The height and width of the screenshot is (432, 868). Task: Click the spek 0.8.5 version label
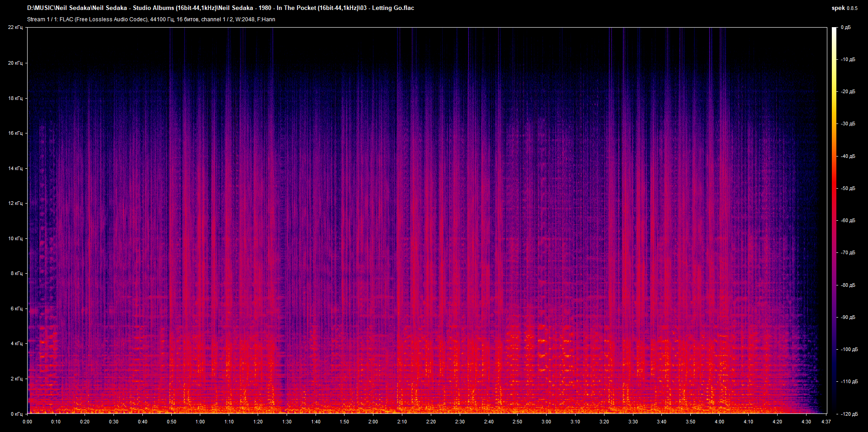coord(844,8)
